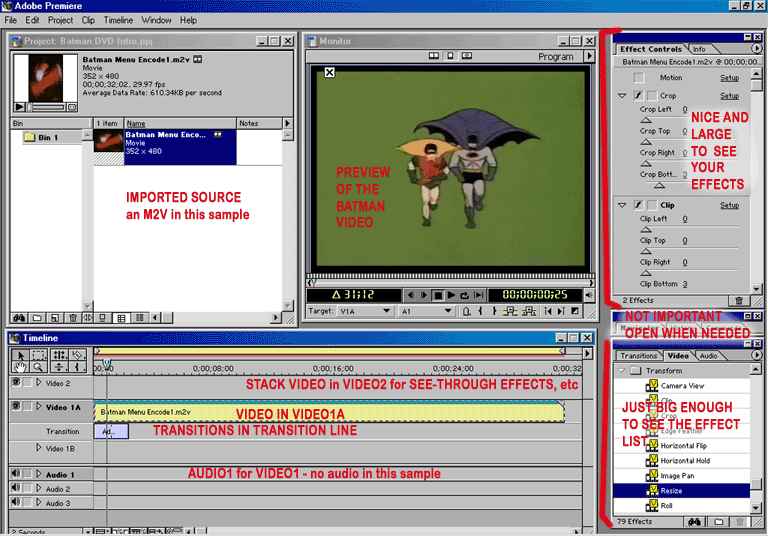Open the Clip menu
Screen dimensions: 768x536
tap(88, 20)
